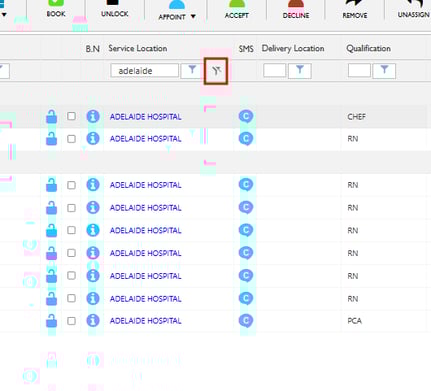This screenshot has height=391, width=431.
Task: Click the UNLOCK toolbar button
Action: 114,9
